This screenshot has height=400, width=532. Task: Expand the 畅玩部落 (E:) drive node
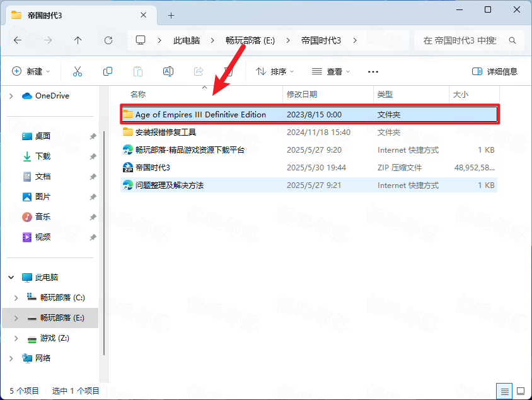tap(16, 318)
